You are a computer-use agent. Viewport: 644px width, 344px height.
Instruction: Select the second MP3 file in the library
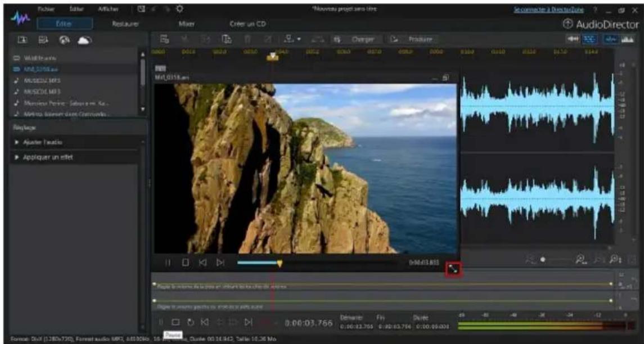tap(74, 92)
